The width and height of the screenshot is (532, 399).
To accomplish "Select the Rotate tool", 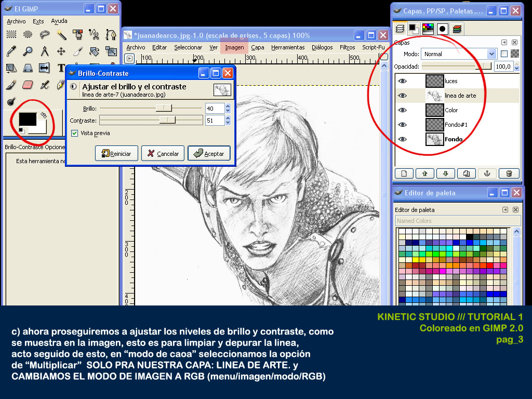I will [94, 51].
